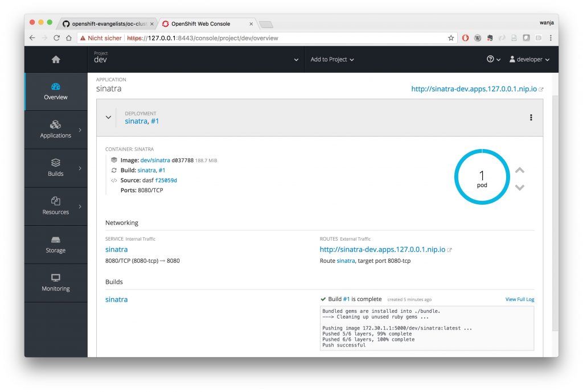Open the Applications sidebar section

coord(56,130)
